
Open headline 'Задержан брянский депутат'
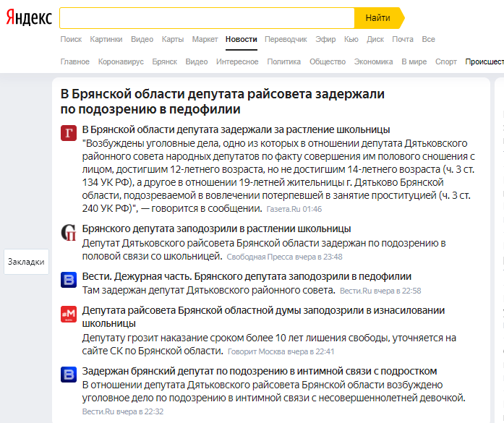coord(260,371)
